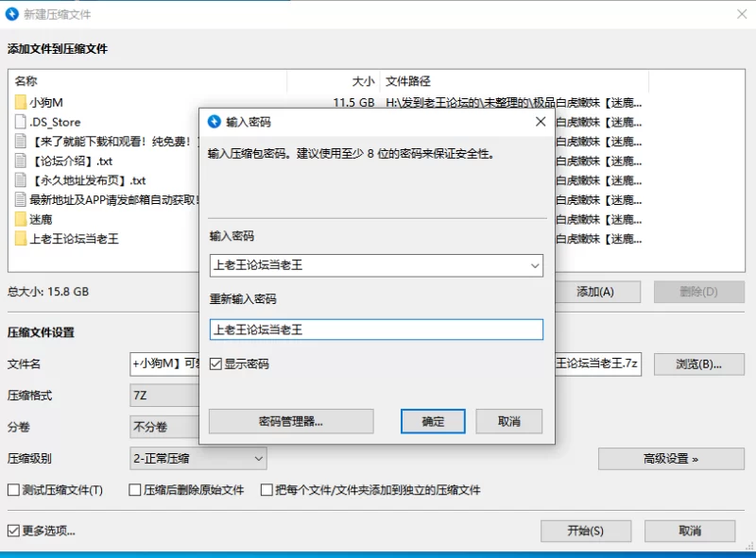Expand 高级设置 » options
This screenshot has width=756, height=558.
(x=671, y=459)
